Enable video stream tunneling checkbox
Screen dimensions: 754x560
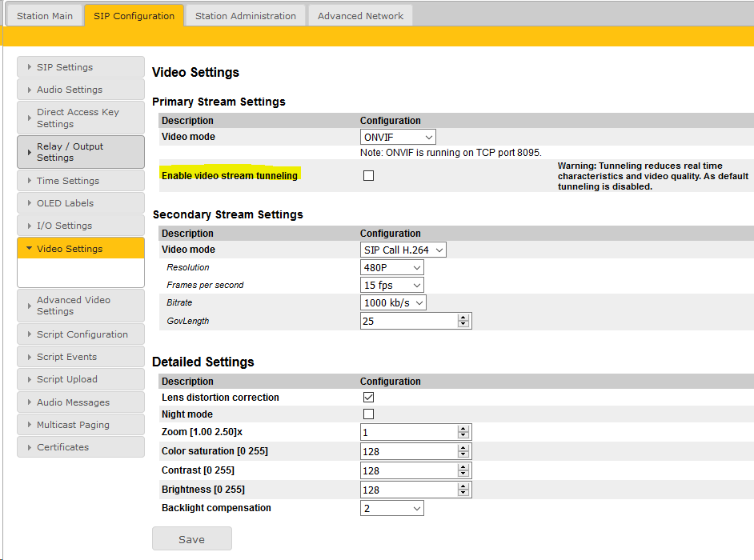coord(368,176)
